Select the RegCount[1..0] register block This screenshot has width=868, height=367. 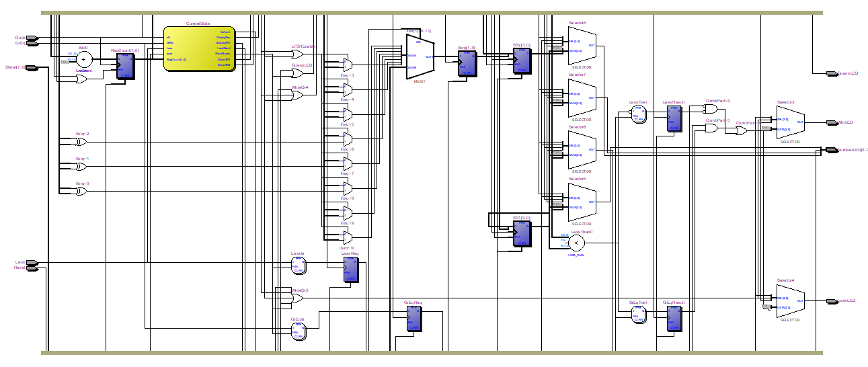(125, 67)
